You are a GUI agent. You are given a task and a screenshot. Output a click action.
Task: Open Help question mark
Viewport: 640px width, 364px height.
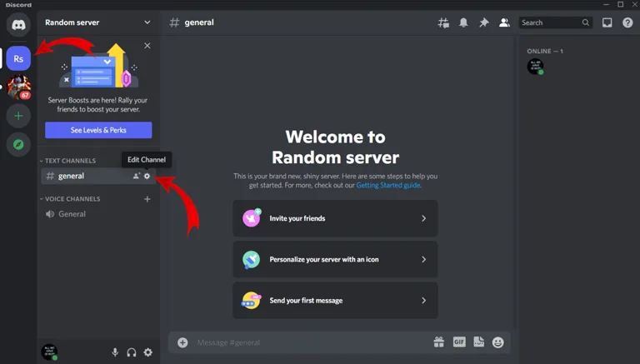coord(627,22)
